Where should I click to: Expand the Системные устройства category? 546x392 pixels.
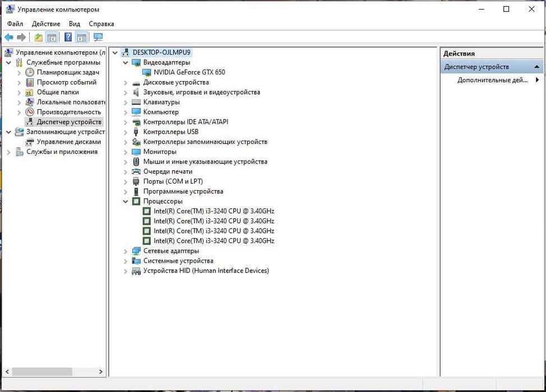126,261
